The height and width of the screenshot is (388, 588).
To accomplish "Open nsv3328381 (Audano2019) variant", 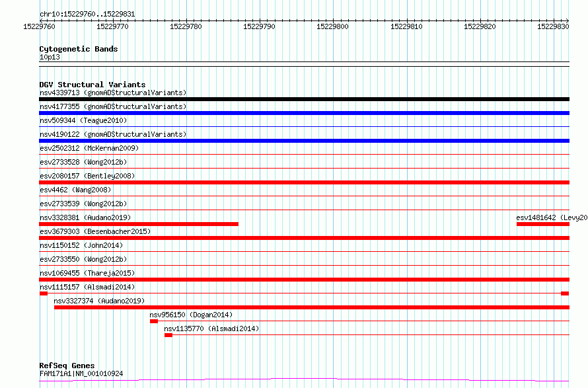I will tap(85, 217).
